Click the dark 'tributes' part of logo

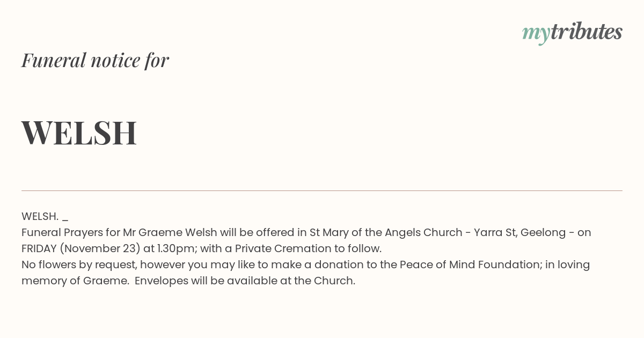point(587,32)
